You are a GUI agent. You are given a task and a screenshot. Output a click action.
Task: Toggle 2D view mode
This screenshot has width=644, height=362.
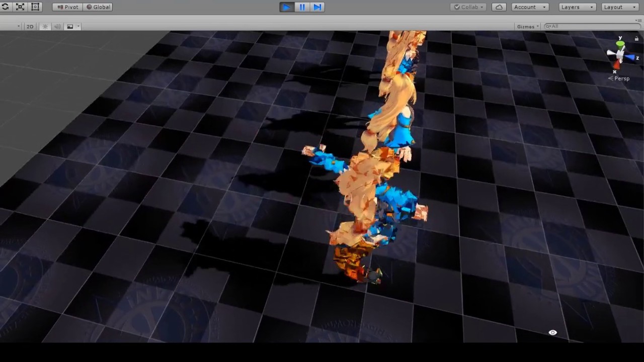tap(30, 27)
